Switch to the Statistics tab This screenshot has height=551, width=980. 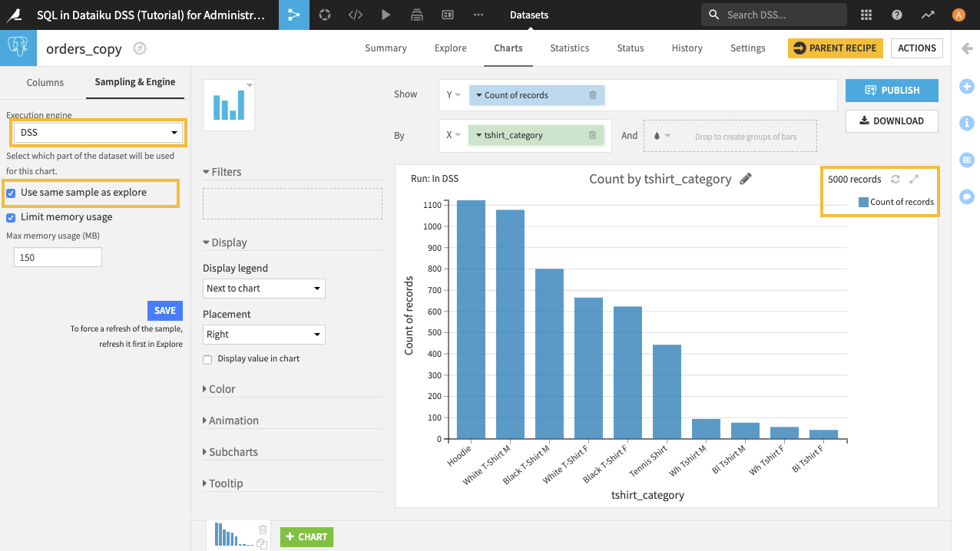click(569, 48)
